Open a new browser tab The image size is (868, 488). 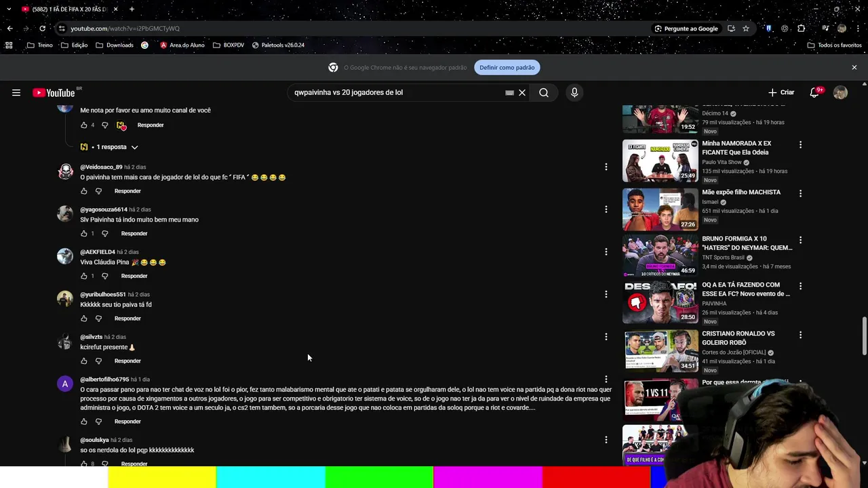click(132, 9)
